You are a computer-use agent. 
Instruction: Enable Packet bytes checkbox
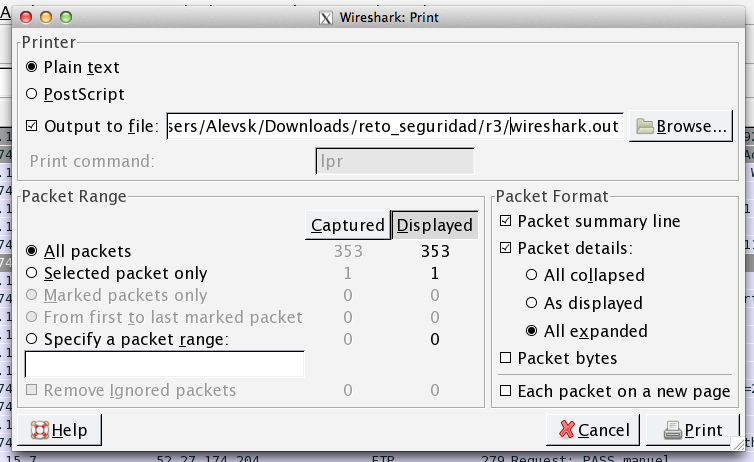click(x=505, y=358)
